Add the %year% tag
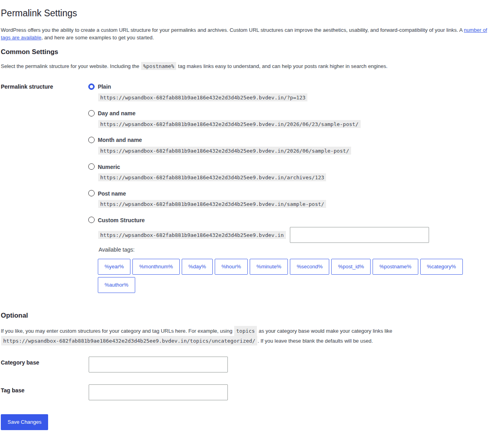Screen dimensions: 501x448 point(114,267)
